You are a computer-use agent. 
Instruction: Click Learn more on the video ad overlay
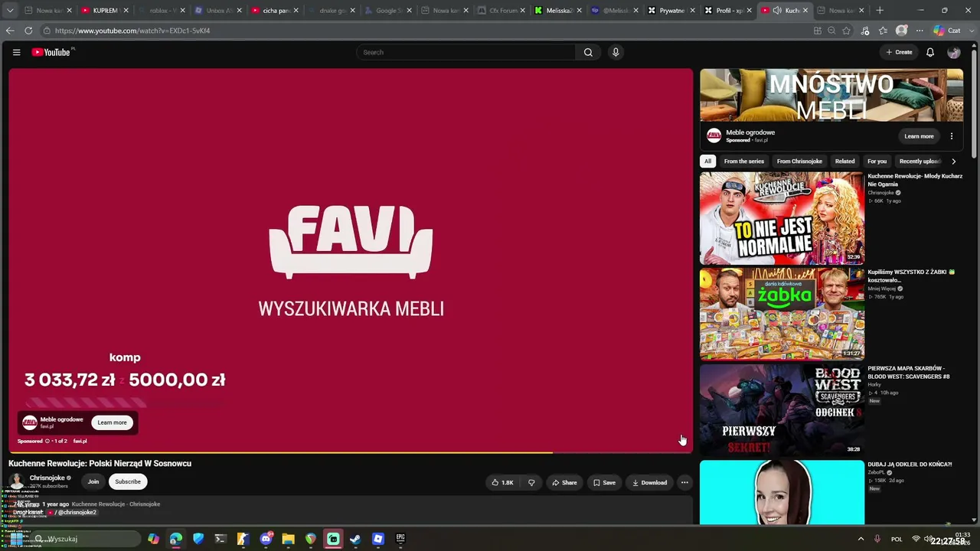(x=112, y=422)
